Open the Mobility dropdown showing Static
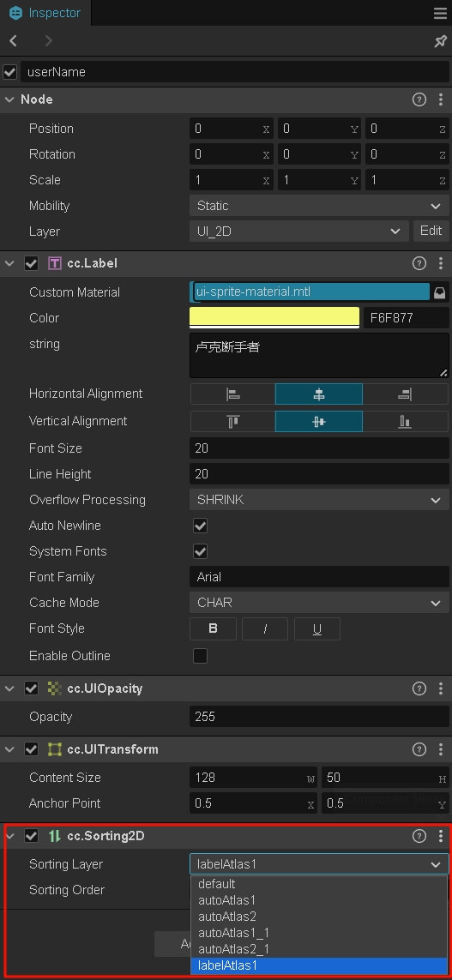 pos(319,206)
